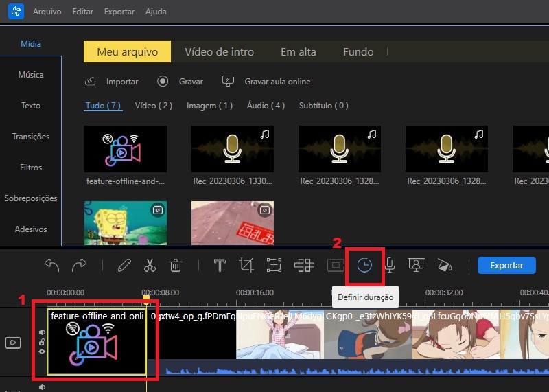The height and width of the screenshot is (392, 549).
Task: Click the 00:00:32.00 mark on timeline ruler
Action: tap(444, 292)
